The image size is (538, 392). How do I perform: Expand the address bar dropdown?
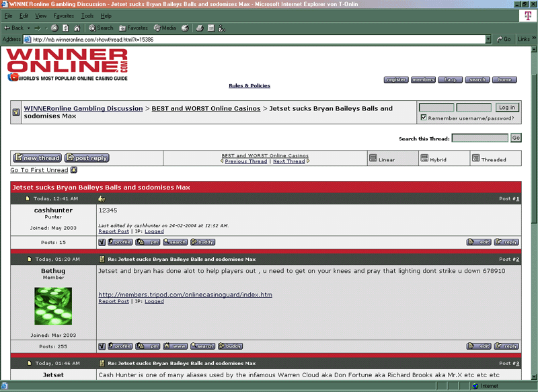[x=488, y=40]
